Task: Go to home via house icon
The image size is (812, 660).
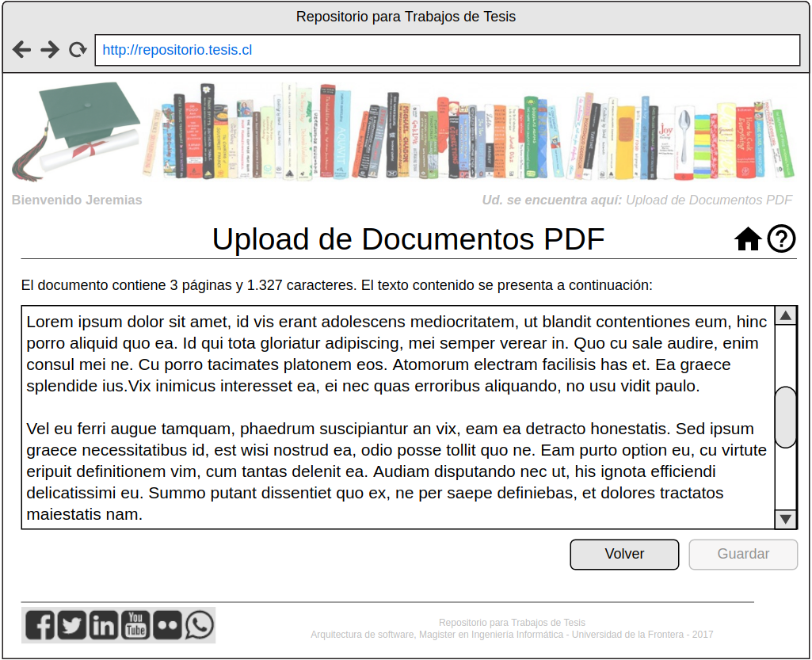Action: point(748,238)
